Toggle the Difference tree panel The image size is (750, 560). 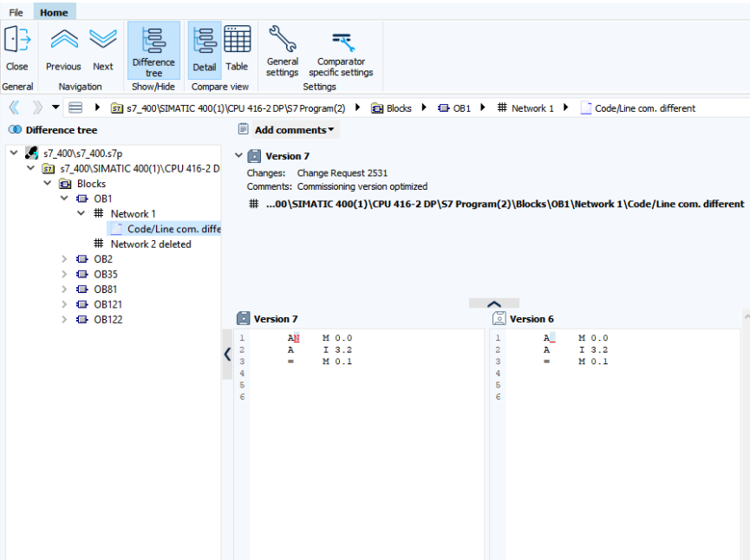pos(153,50)
